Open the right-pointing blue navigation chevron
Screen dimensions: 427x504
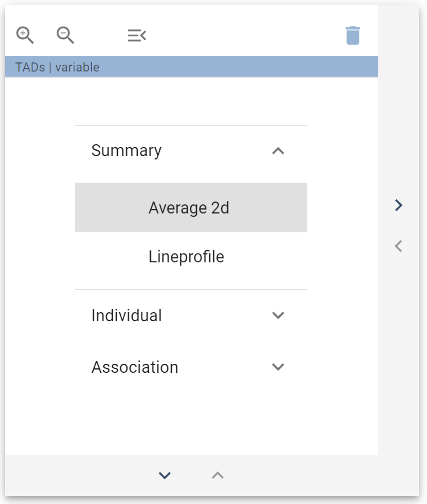pyautogui.click(x=398, y=205)
